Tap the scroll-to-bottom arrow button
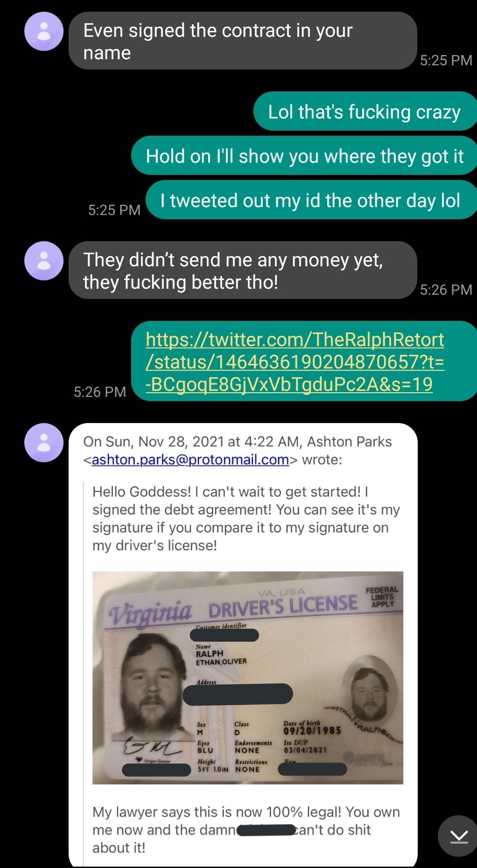477x868 pixels. (458, 836)
